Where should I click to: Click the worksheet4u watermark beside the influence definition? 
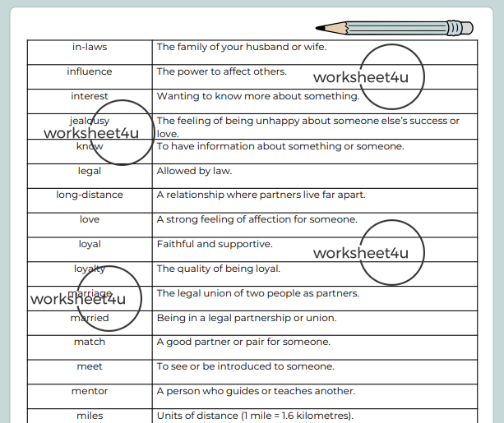(x=368, y=78)
